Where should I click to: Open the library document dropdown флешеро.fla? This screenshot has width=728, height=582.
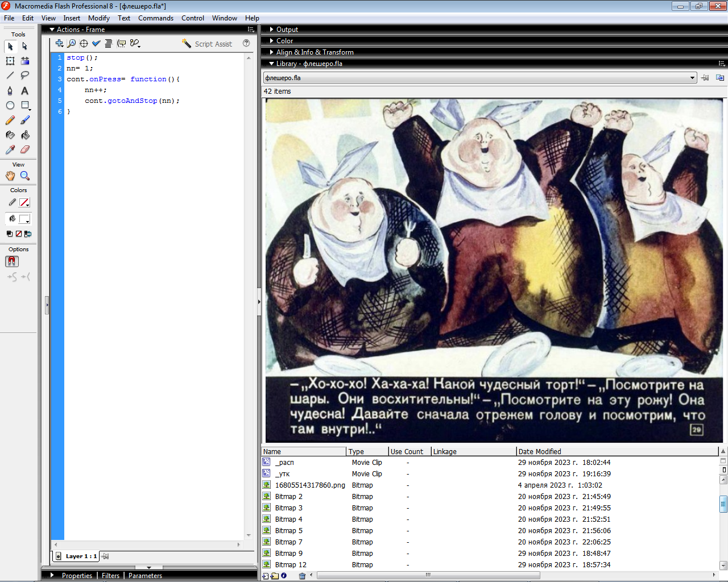point(480,78)
